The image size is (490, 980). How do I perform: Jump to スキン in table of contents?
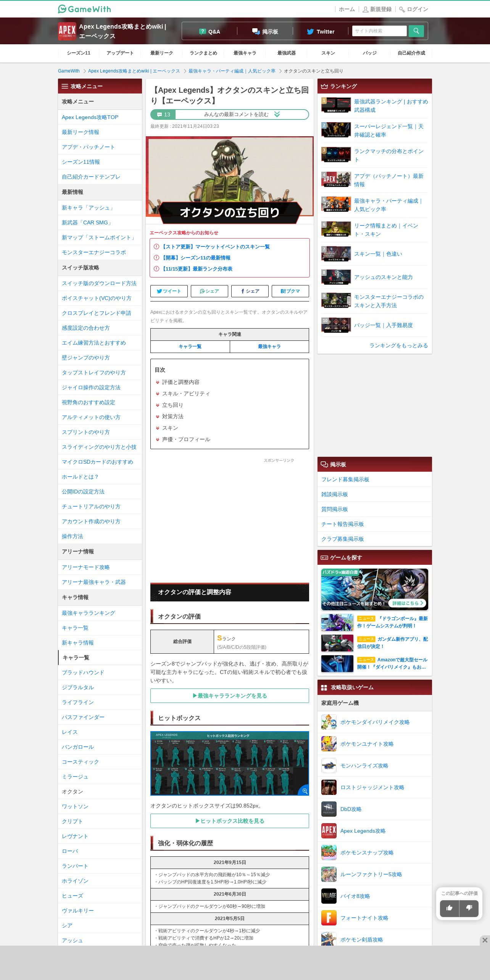(x=170, y=428)
